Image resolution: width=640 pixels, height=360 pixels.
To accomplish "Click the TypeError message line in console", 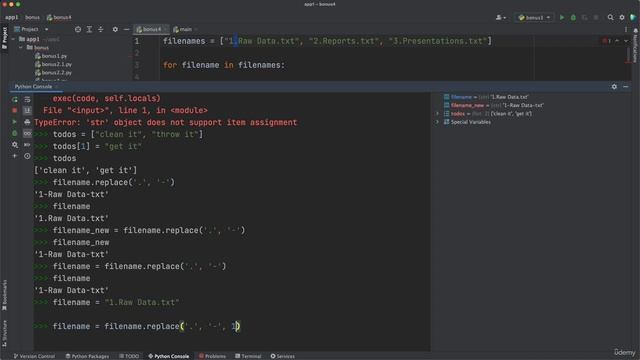I will coord(165,122).
